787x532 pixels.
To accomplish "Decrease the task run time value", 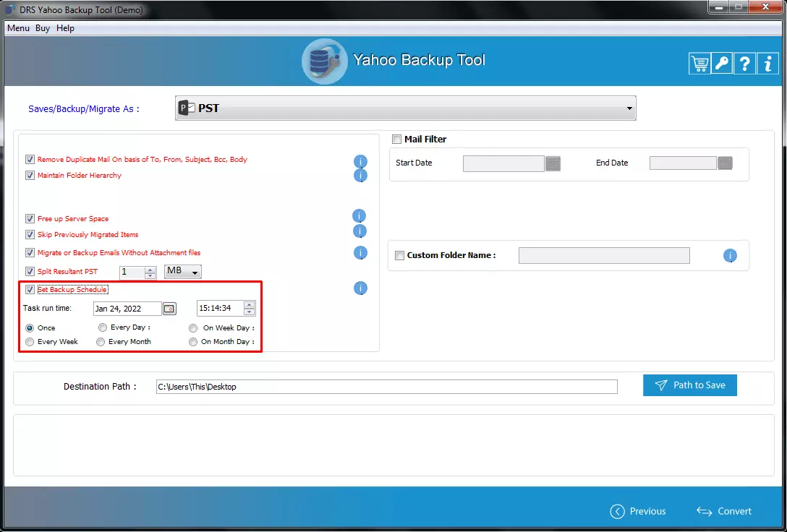I will [x=249, y=312].
